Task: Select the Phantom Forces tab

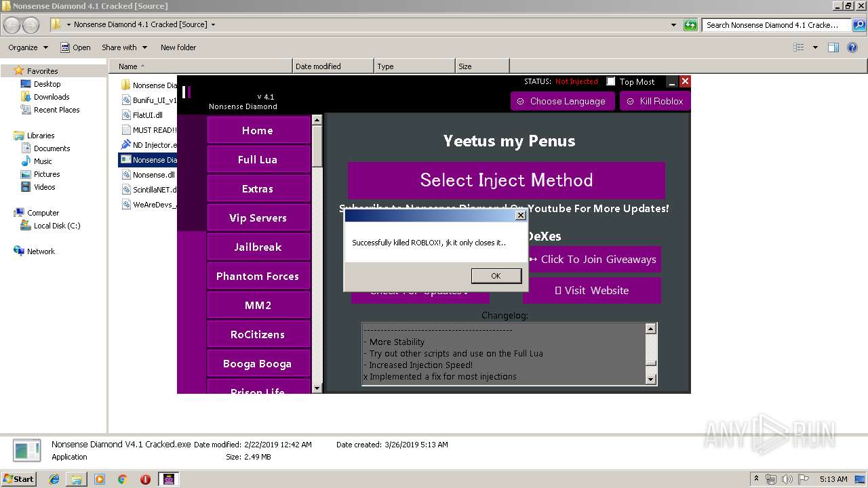Action: (258, 276)
